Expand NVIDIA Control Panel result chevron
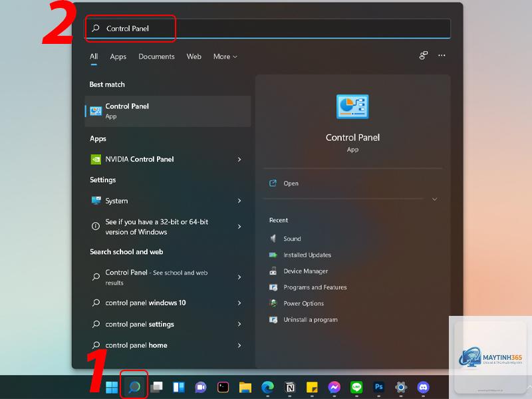 [x=239, y=159]
